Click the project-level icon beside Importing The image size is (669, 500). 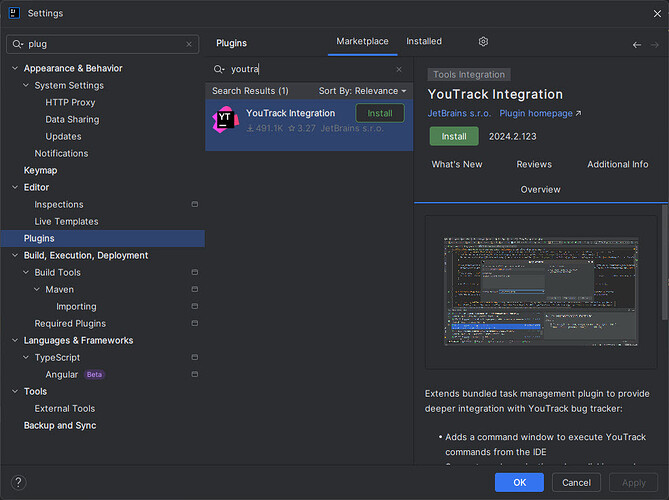click(195, 306)
